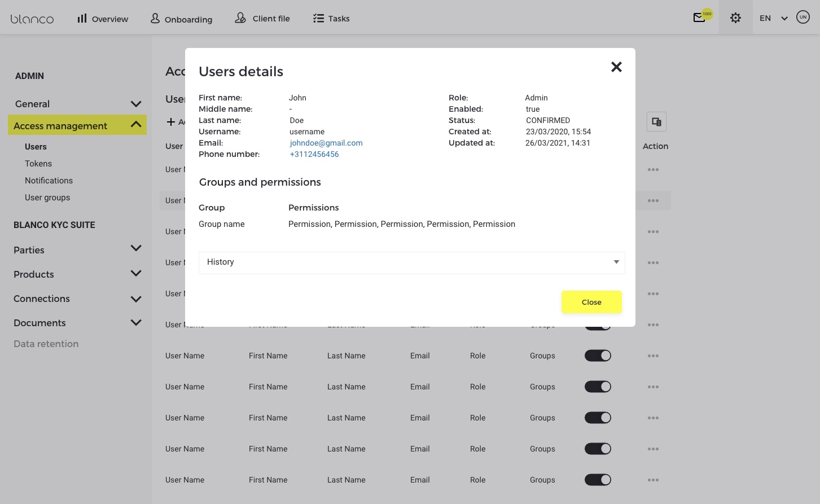
Task: Toggle the switch in the second-to-last user row
Action: [x=598, y=449]
